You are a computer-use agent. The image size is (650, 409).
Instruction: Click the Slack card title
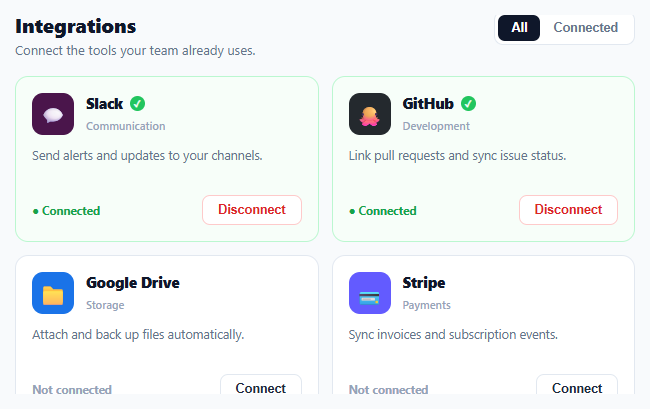(104, 104)
